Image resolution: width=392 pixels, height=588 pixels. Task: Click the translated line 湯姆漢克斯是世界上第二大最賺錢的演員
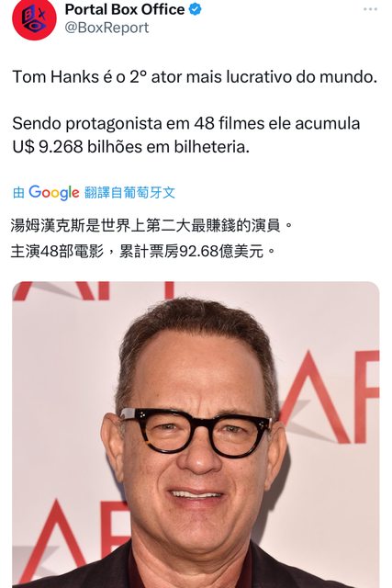(151, 226)
